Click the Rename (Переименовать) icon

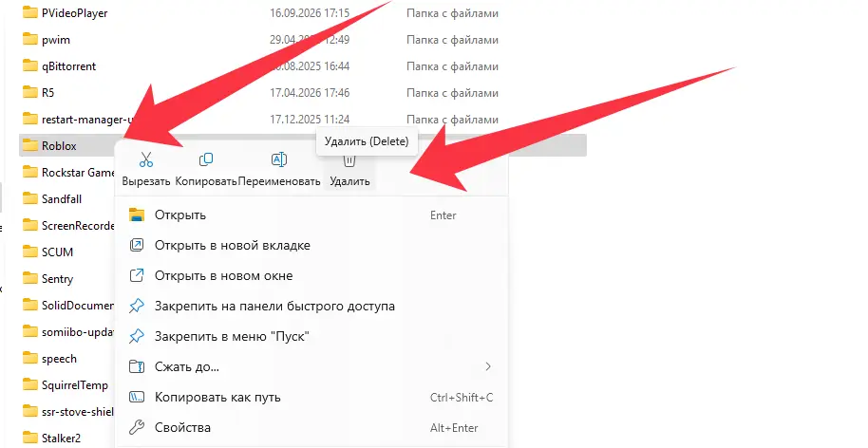point(279,159)
